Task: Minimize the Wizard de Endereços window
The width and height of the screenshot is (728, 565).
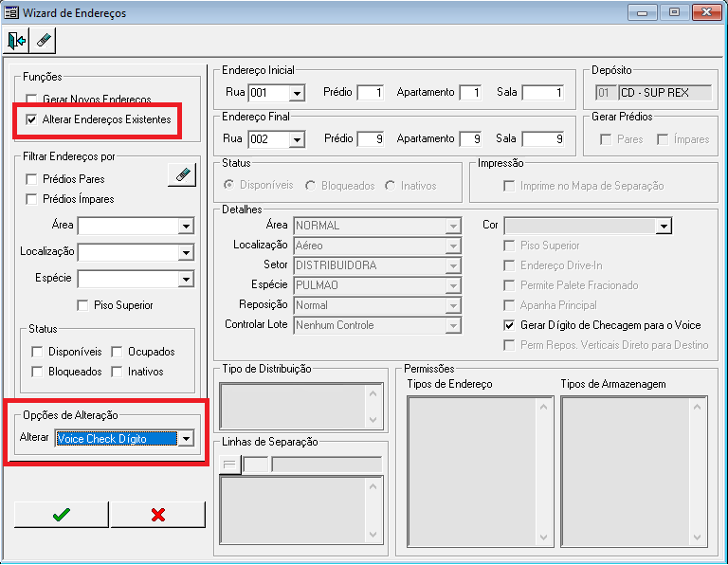Action: click(642, 12)
